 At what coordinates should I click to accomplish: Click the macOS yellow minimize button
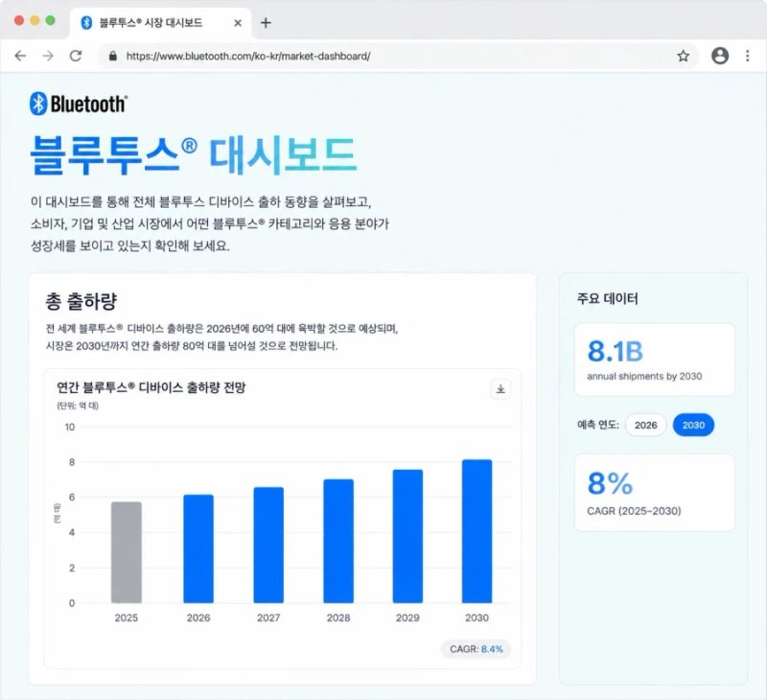35,20
